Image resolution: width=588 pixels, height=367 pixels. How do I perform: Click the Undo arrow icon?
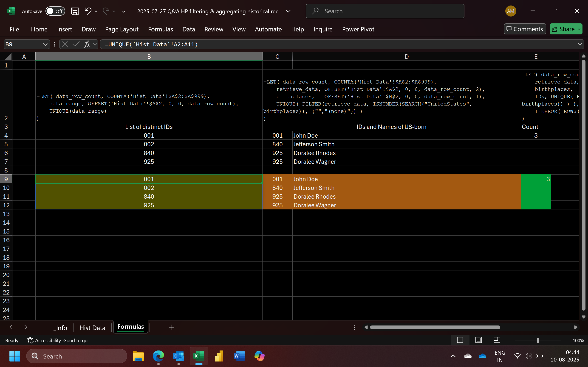coord(88,11)
